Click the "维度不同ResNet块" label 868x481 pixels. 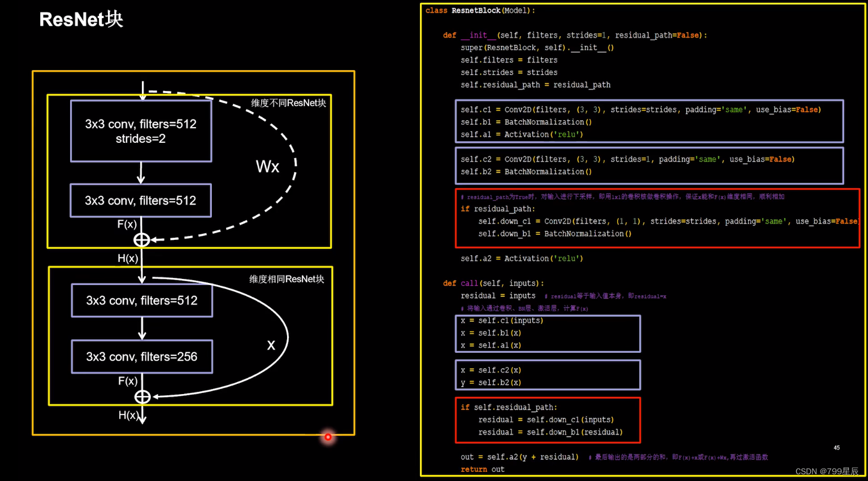pos(288,103)
